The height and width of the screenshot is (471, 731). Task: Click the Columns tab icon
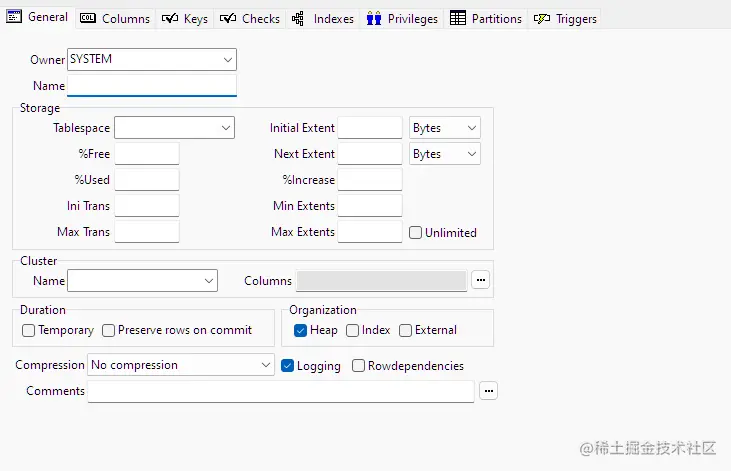click(88, 18)
